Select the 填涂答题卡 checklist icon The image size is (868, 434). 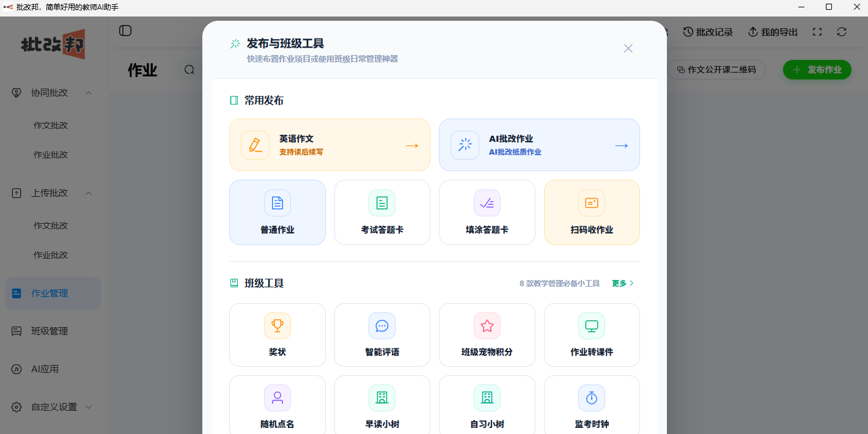click(x=487, y=203)
